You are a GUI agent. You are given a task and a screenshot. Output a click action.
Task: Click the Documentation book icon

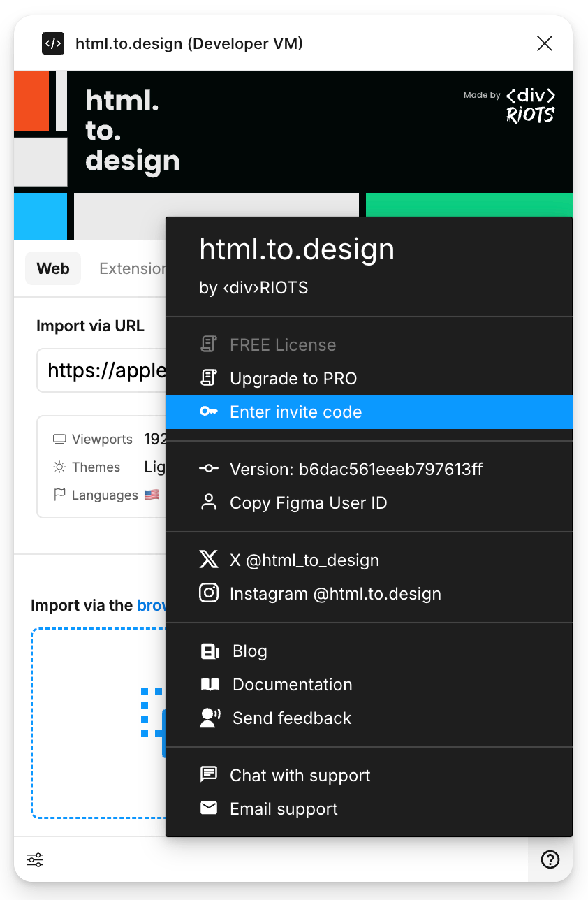pos(210,685)
